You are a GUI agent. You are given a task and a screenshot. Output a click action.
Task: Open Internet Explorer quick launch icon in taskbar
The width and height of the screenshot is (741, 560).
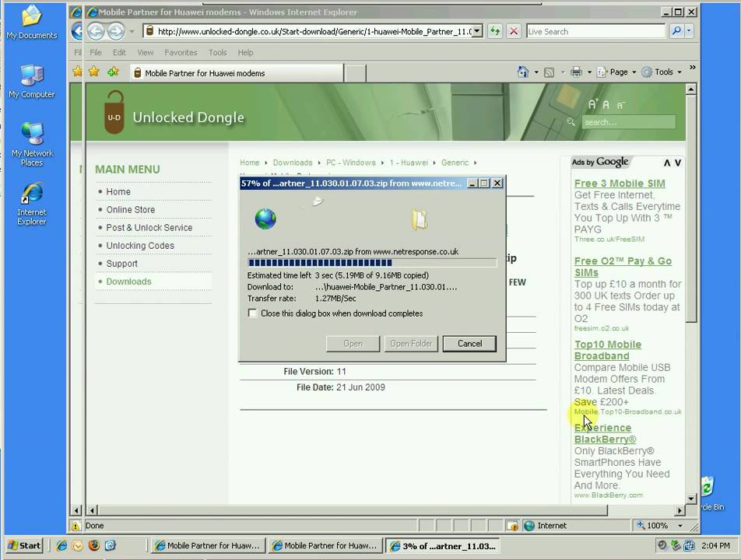click(x=61, y=545)
